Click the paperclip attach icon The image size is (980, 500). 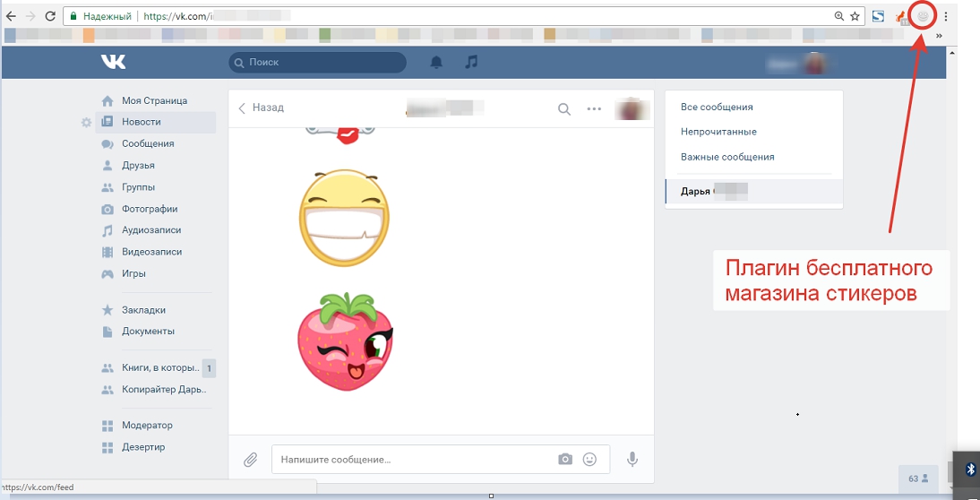pyautogui.click(x=251, y=460)
